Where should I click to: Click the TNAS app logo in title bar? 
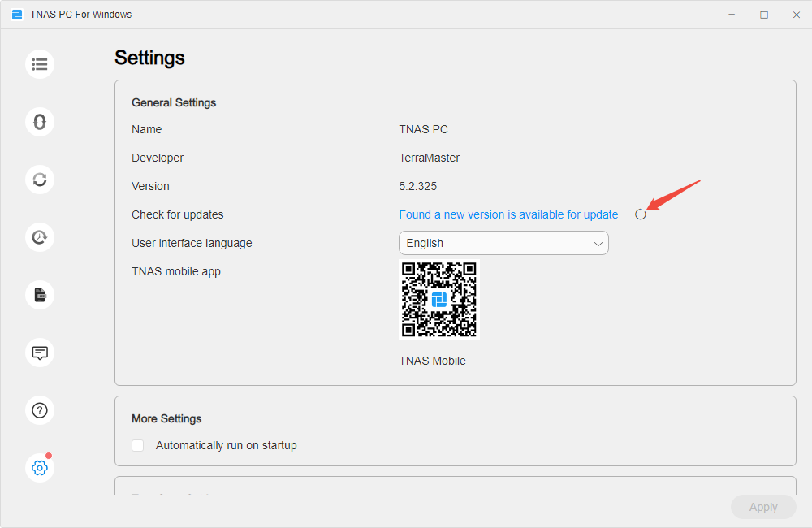point(17,15)
